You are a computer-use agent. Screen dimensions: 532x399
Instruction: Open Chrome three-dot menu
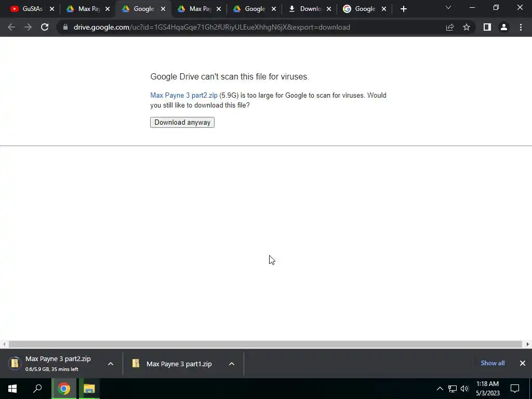click(x=521, y=27)
